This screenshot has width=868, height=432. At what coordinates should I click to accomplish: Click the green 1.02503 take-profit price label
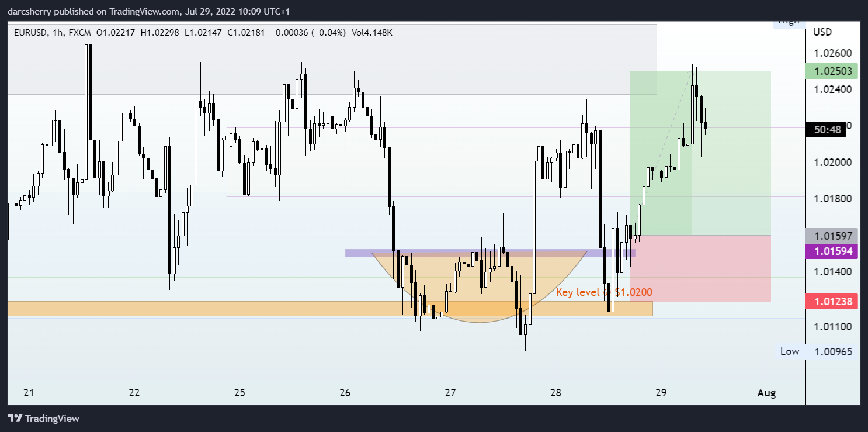click(832, 71)
